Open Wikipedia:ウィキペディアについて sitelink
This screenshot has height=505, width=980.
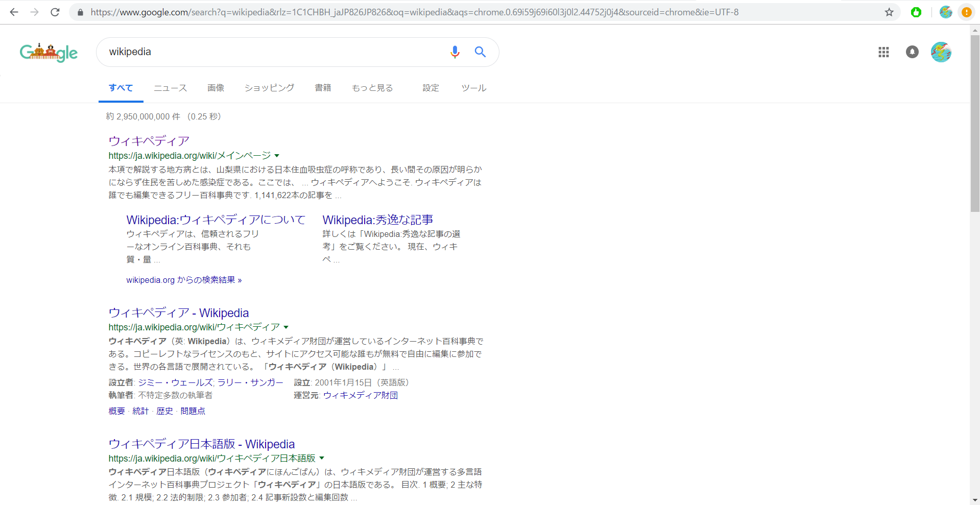216,220
